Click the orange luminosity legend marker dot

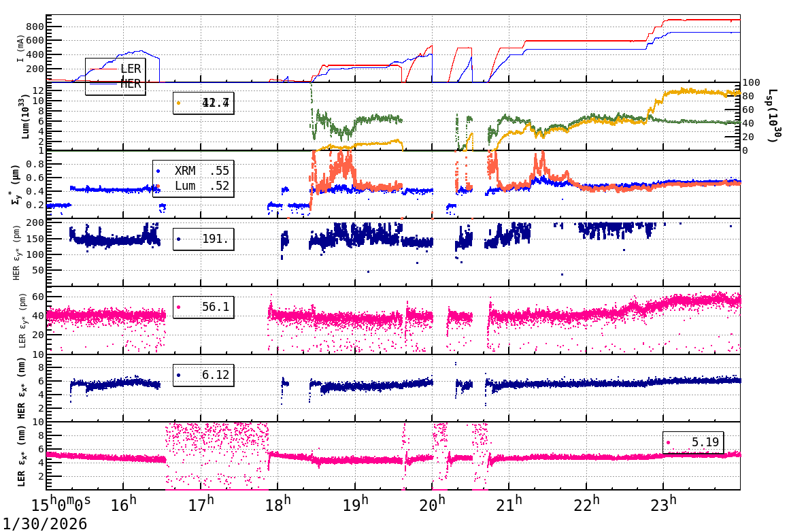[178, 103]
